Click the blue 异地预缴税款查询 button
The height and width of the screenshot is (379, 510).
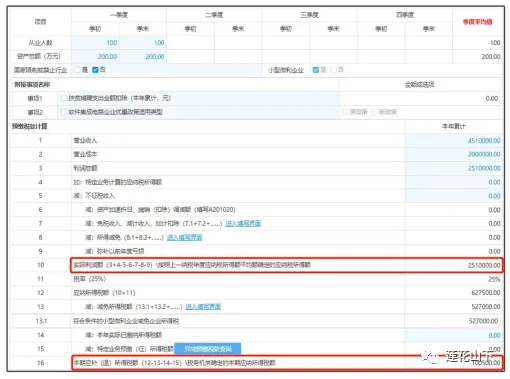pyautogui.click(x=208, y=349)
